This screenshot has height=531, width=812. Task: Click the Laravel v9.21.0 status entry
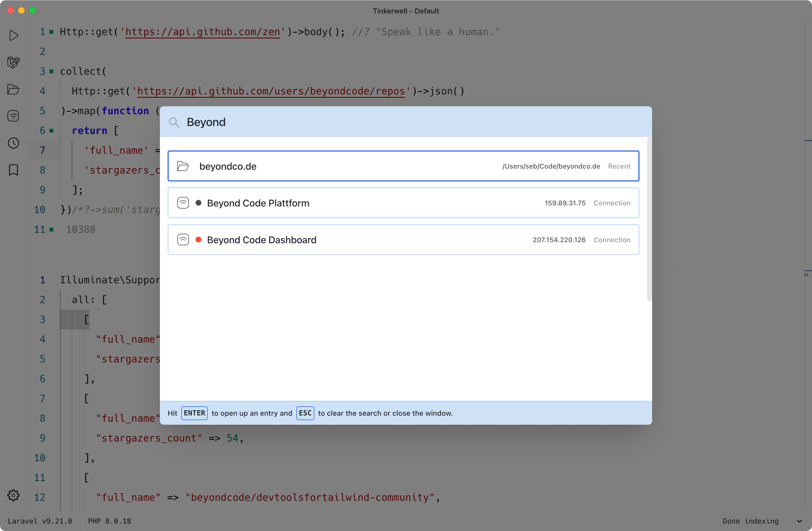pos(40,521)
